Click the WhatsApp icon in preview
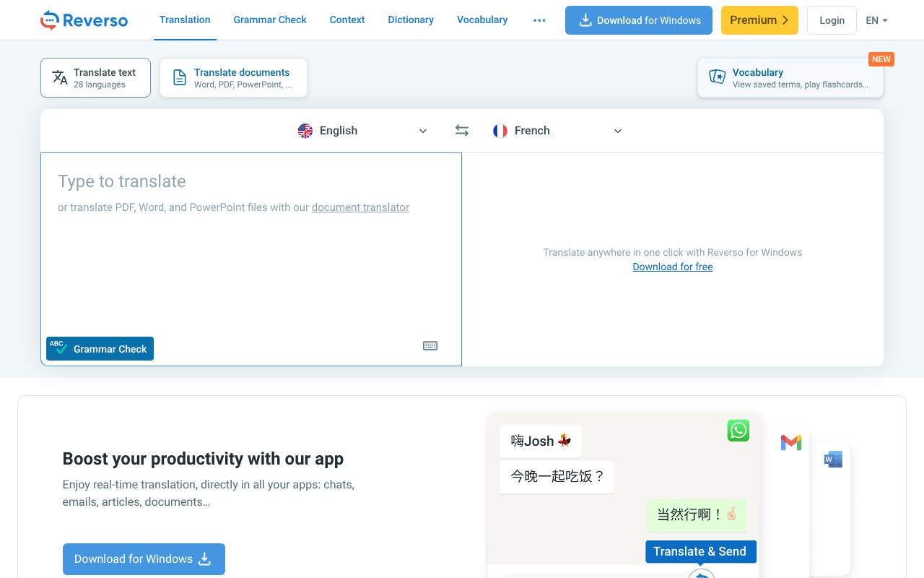Image resolution: width=924 pixels, height=578 pixels. click(x=738, y=431)
